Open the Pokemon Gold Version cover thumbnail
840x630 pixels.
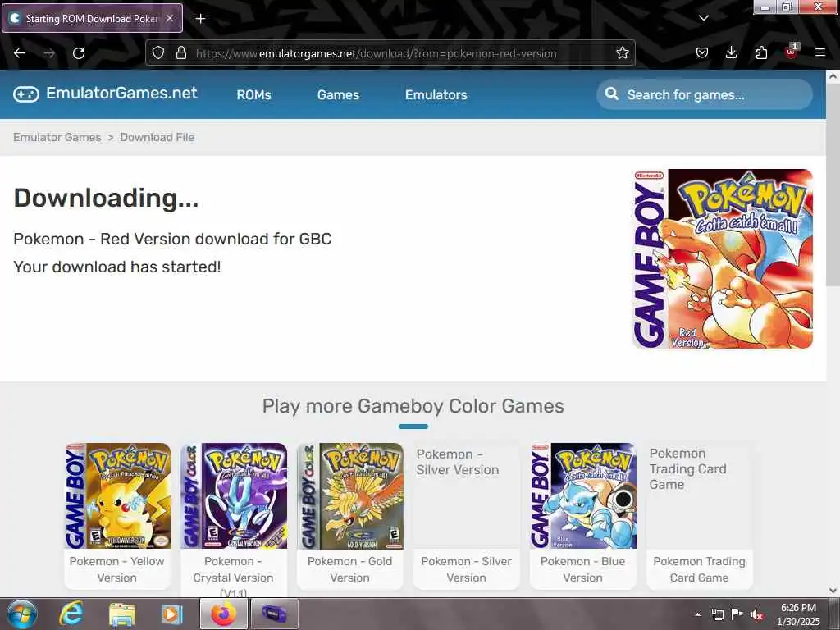pos(350,495)
